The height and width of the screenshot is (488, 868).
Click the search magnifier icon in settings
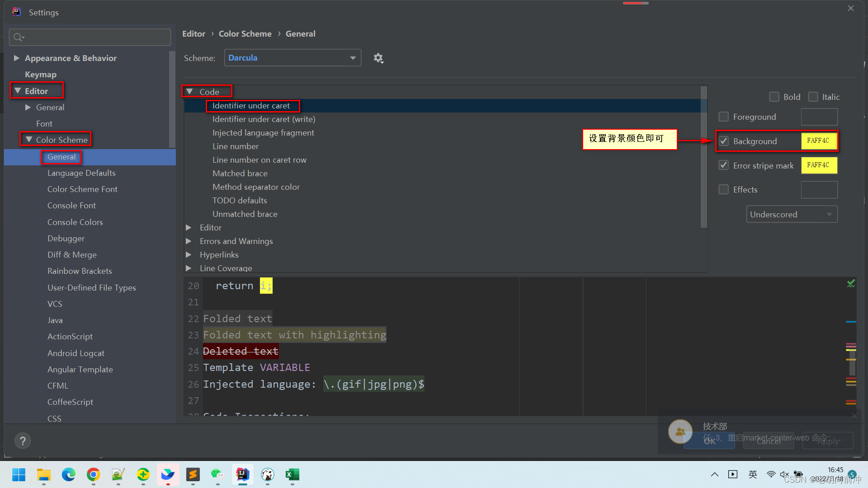tap(18, 37)
